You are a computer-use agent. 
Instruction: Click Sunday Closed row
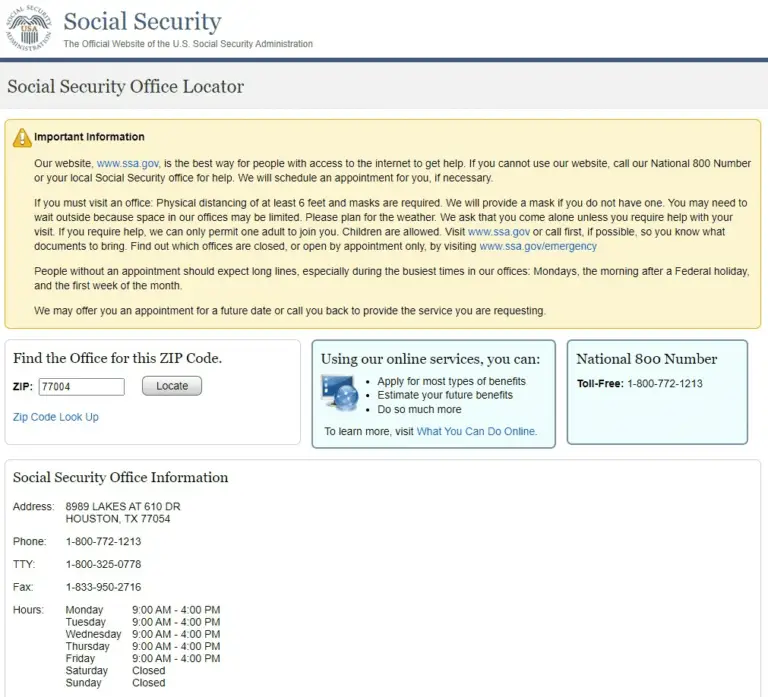[x=116, y=683]
